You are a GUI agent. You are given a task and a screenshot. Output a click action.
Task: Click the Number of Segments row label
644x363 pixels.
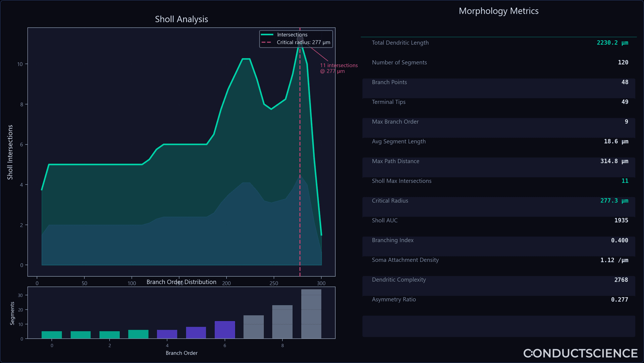399,62
